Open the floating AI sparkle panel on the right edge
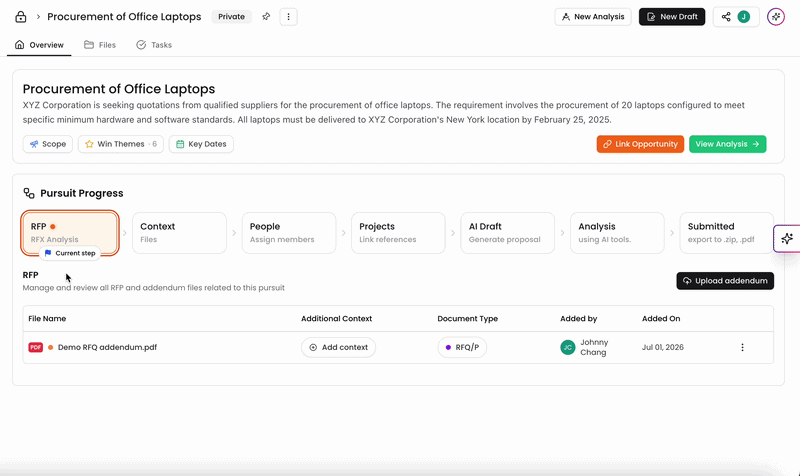 tap(787, 238)
